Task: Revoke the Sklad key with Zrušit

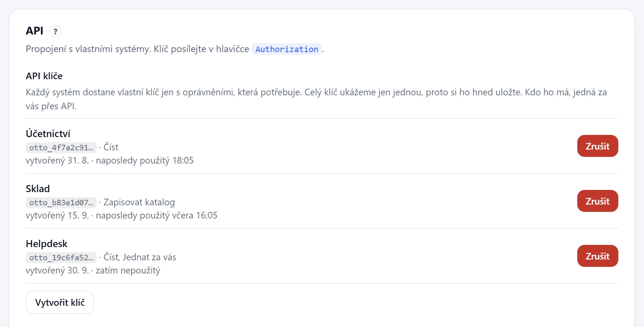Action: 597,201
